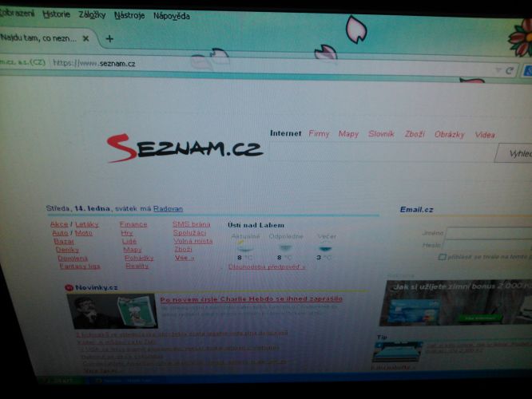Open the Záložky menu

92,15
